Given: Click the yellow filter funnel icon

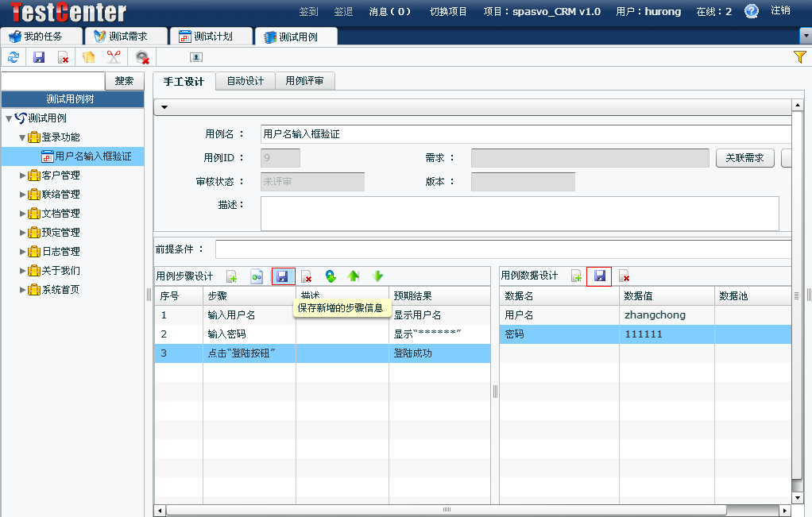Looking at the screenshot, I should coord(800,56).
